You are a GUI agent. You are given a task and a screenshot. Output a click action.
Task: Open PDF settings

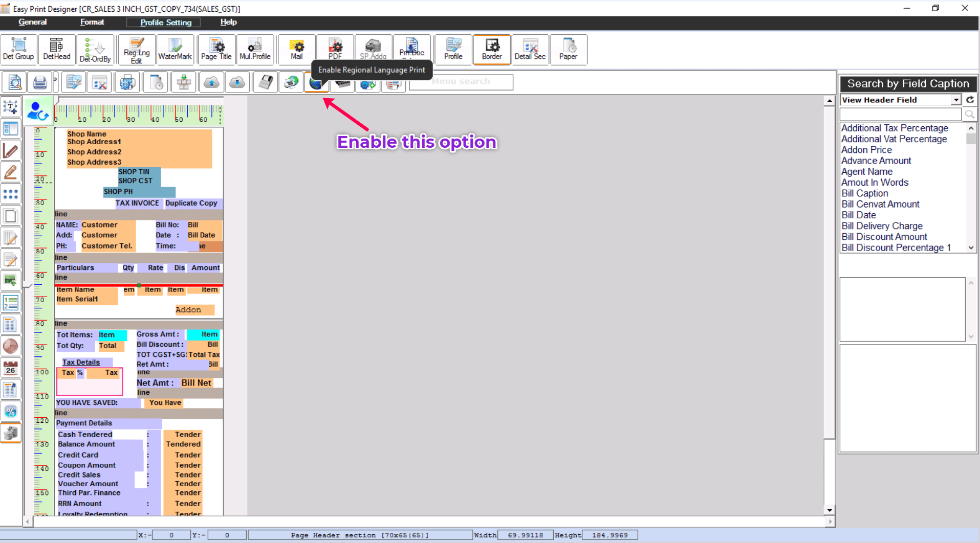(335, 50)
